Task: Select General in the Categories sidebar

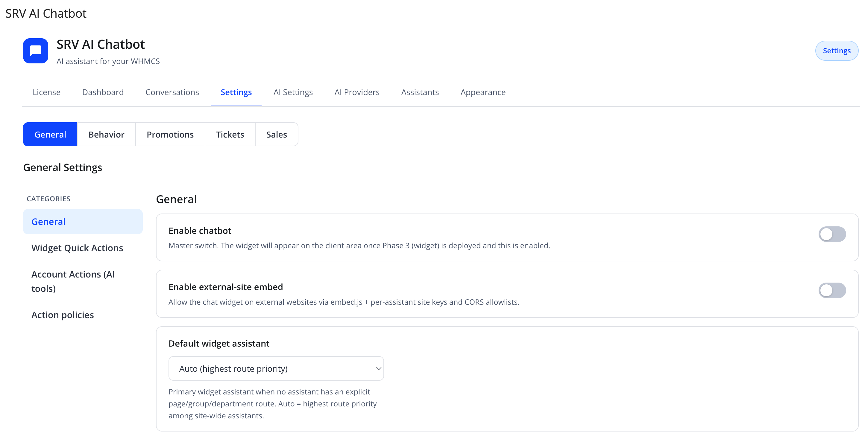Action: pos(83,222)
